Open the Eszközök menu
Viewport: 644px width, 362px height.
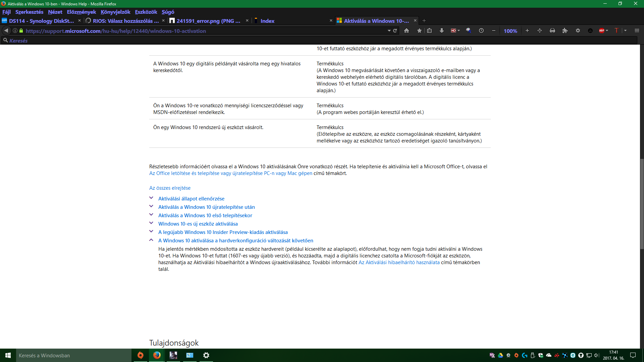coord(146,12)
